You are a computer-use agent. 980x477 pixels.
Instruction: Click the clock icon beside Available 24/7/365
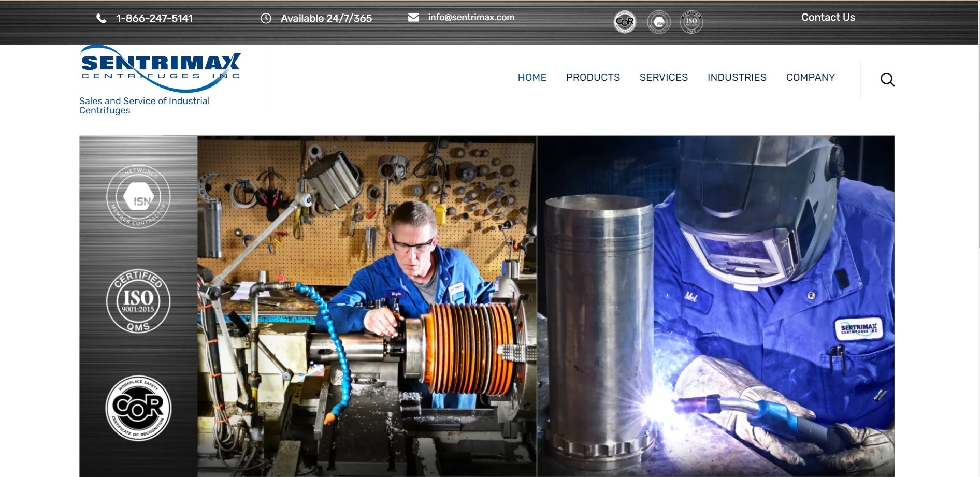(266, 19)
